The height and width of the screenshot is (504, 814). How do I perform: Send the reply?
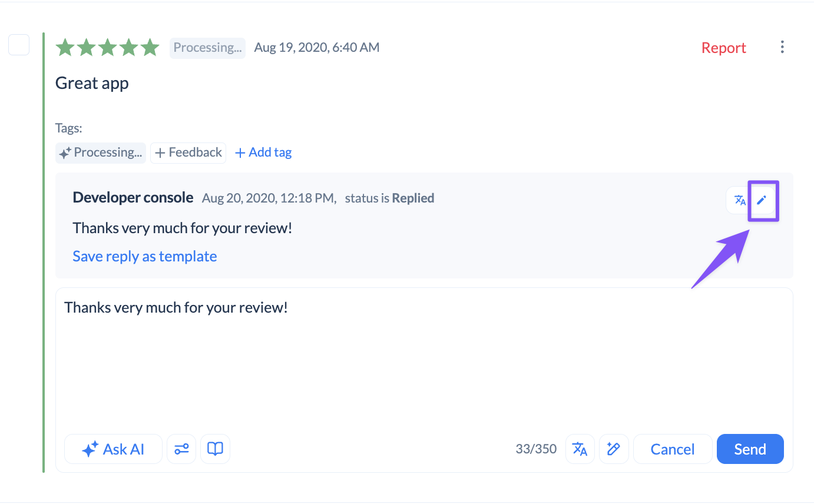(750, 449)
